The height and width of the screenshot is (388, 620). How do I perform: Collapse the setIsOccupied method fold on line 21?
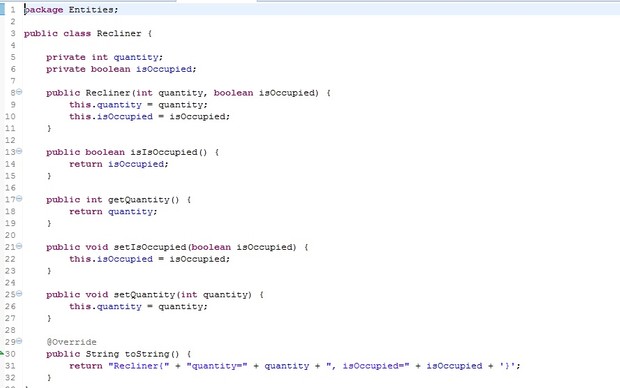click(19, 246)
